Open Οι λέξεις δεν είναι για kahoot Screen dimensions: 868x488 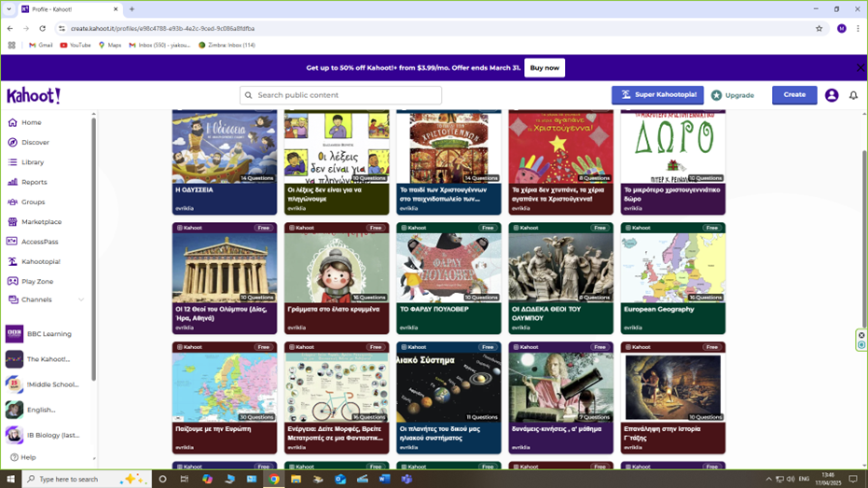click(337, 161)
